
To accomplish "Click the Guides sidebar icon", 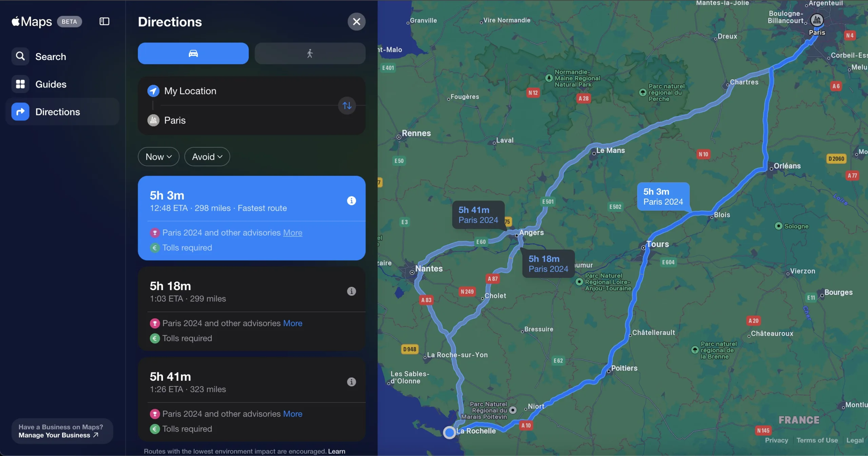I will point(20,84).
